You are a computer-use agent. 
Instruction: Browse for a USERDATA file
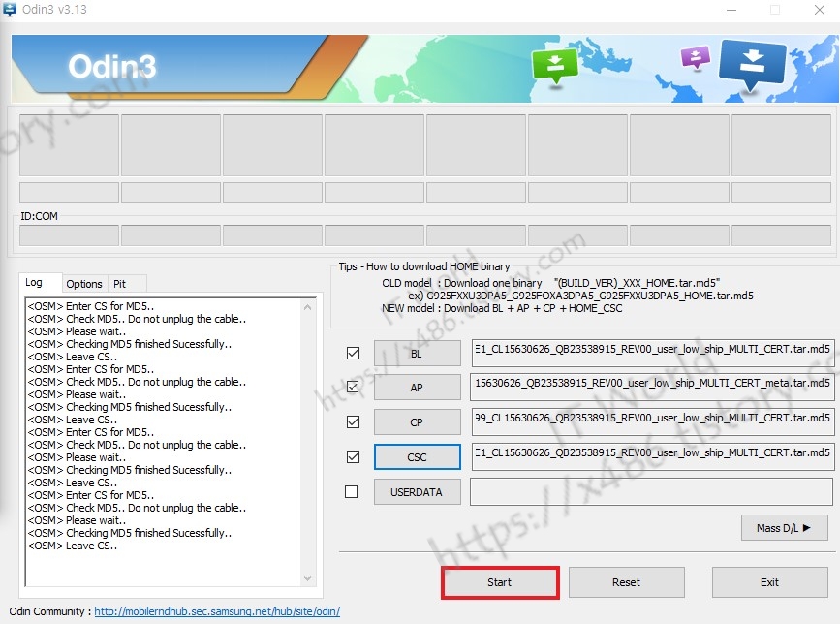[x=417, y=492]
